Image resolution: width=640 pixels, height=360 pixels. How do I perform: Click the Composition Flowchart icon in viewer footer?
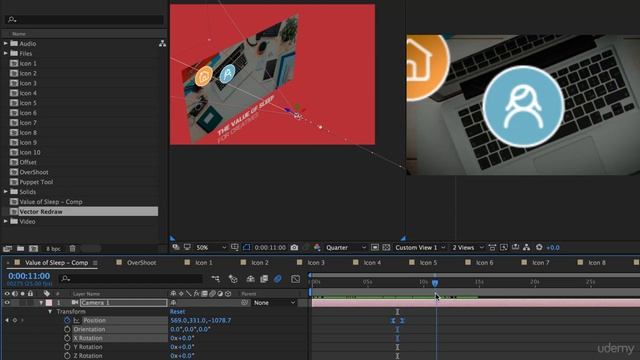[527, 247]
